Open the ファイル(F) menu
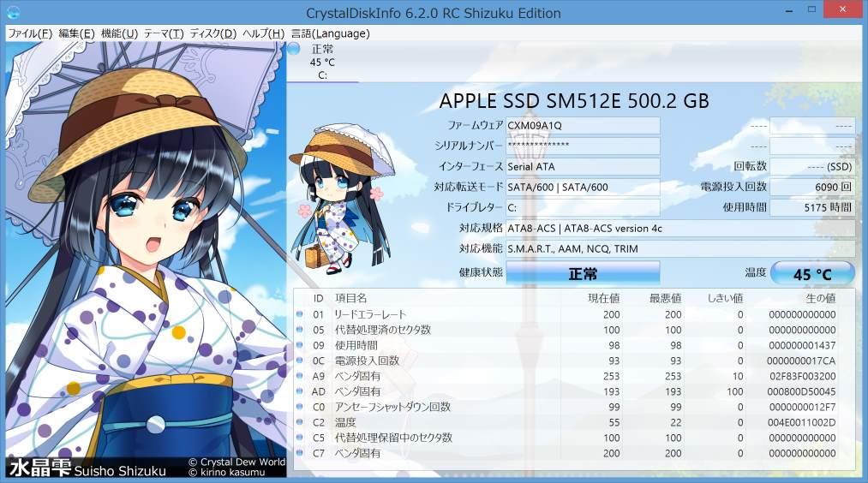Screen dimensions: 868x483 point(30,33)
